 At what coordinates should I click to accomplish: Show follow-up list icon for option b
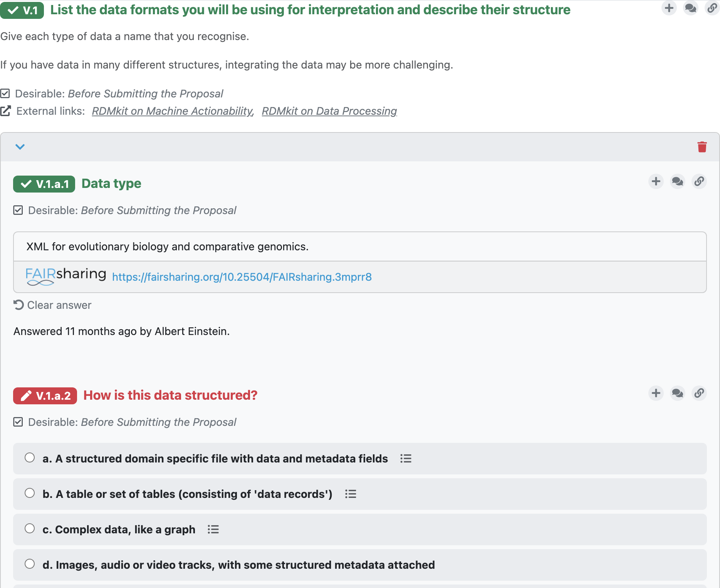click(x=351, y=494)
